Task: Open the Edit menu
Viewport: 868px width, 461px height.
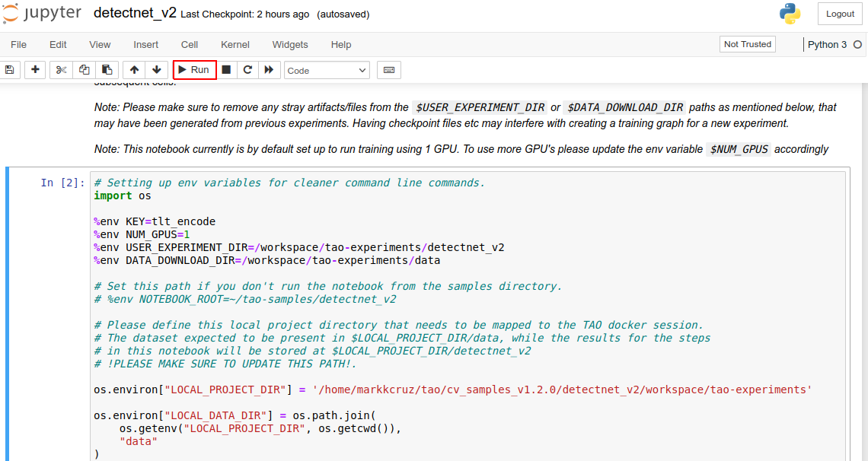Action: coord(58,45)
